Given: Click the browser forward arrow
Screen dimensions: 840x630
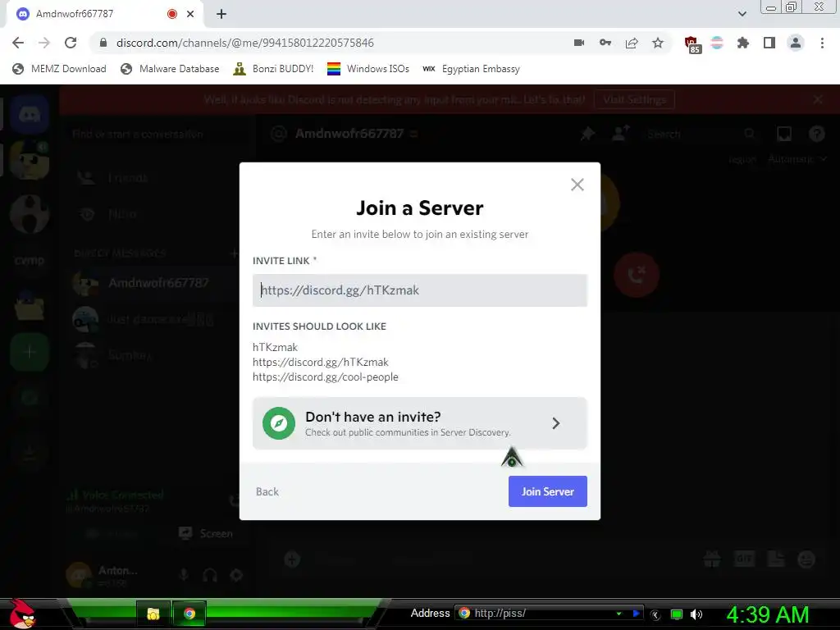Looking at the screenshot, I should point(44,43).
